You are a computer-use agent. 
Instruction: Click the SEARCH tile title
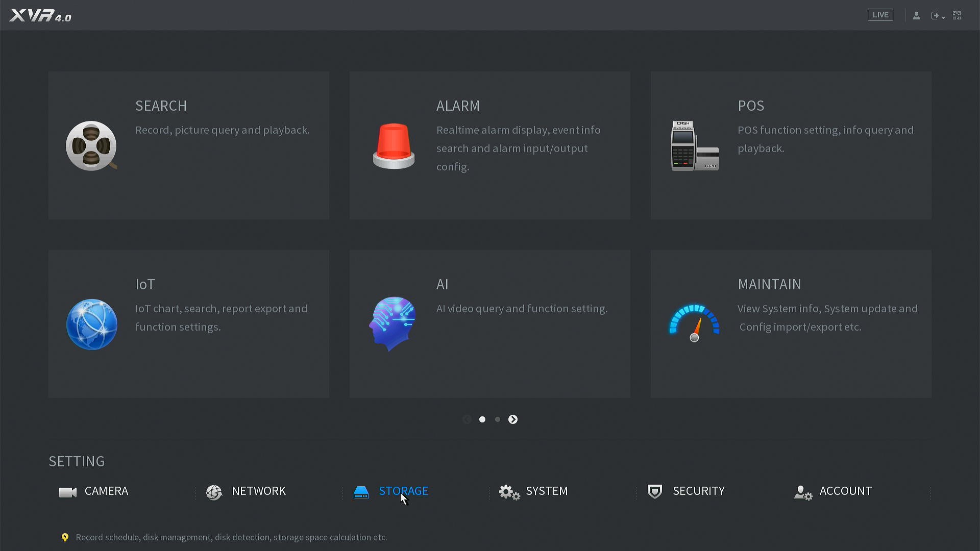[161, 106]
